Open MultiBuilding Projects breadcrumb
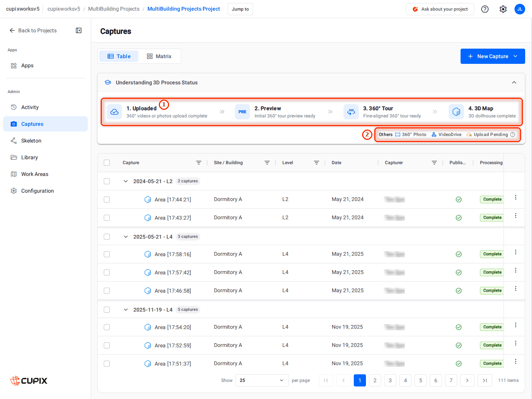Screen dimensions: 532x399 pos(114,9)
